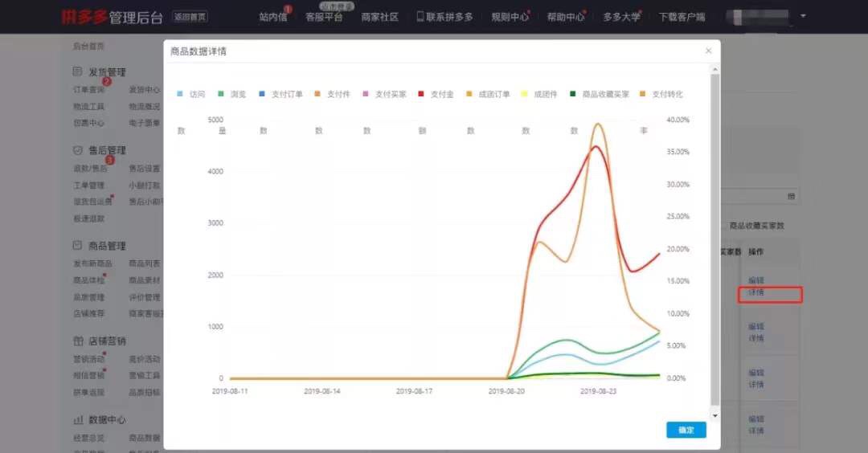Screen dimensions: 868x453
Task: Open 商品体检 in the sidebar
Action: [x=88, y=280]
